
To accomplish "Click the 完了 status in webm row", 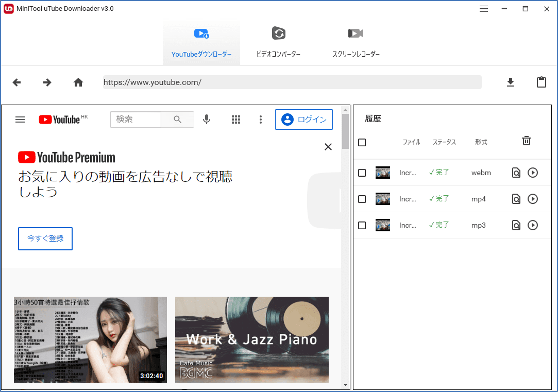I will click(439, 173).
